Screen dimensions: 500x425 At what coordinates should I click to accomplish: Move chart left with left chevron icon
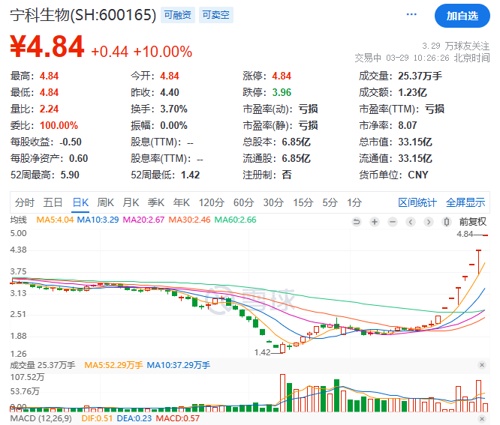(411, 222)
